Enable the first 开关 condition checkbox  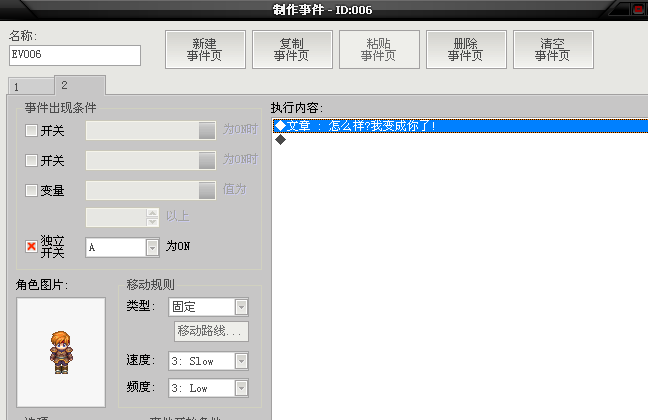click(31, 131)
